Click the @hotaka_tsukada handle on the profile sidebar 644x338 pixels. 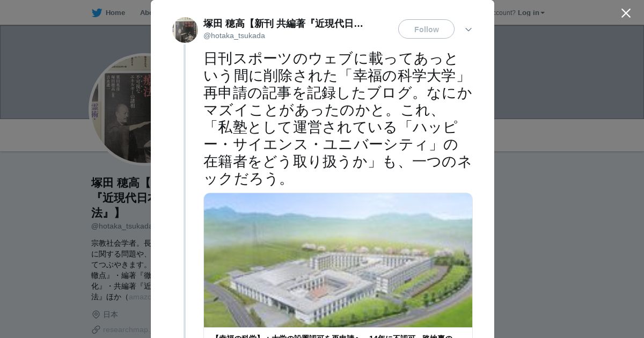coord(121,226)
